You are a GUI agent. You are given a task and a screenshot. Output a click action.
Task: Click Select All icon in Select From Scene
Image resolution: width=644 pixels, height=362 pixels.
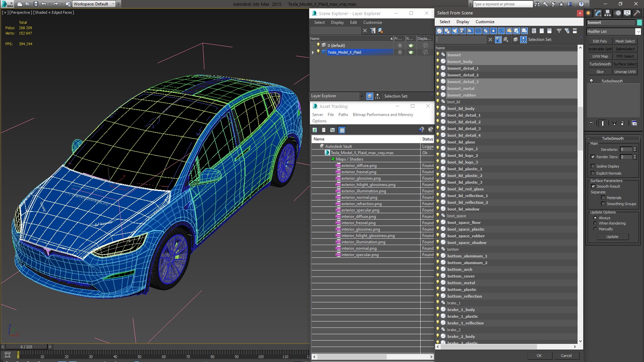click(534, 31)
